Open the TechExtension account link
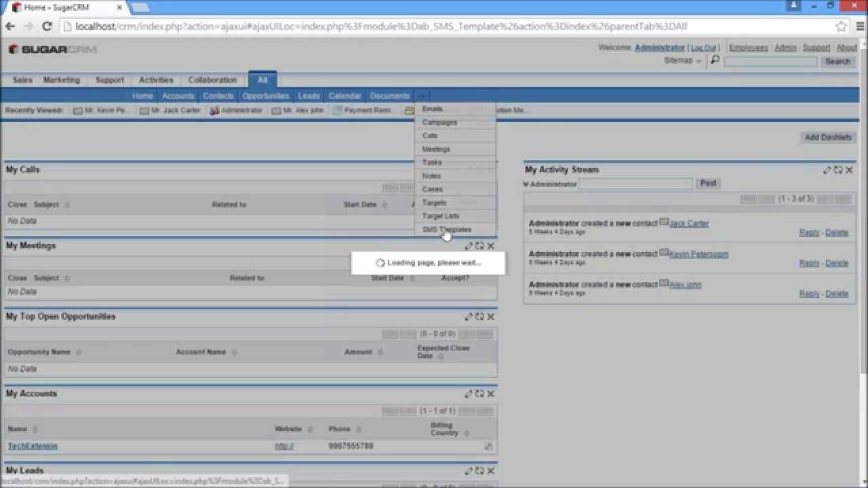 pyautogui.click(x=33, y=446)
